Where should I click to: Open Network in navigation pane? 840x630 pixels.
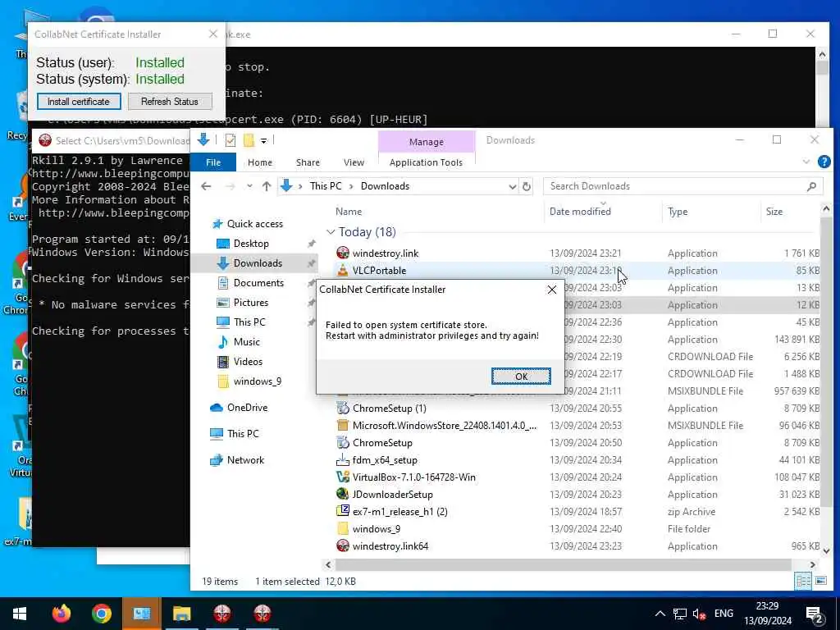[x=245, y=460]
